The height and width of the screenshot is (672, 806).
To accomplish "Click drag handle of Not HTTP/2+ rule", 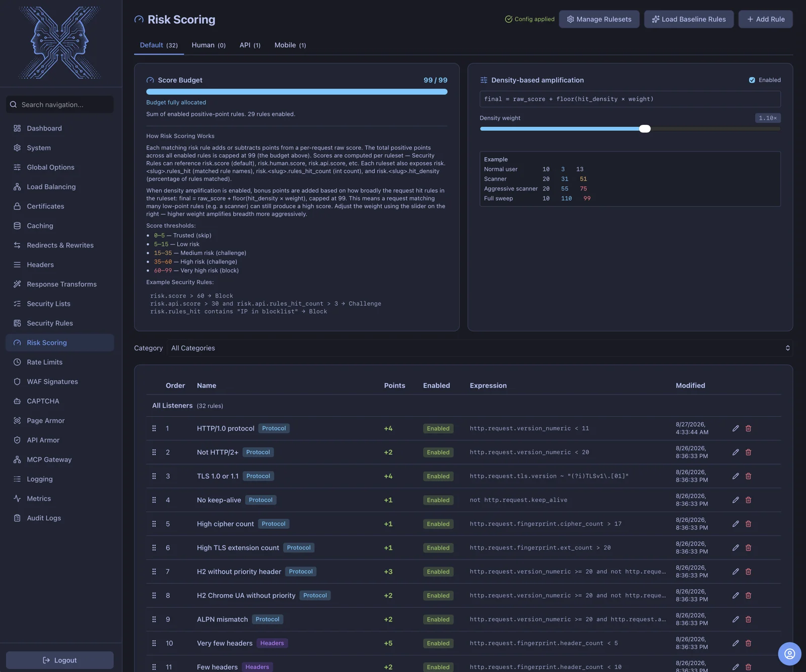I will click(x=154, y=452).
